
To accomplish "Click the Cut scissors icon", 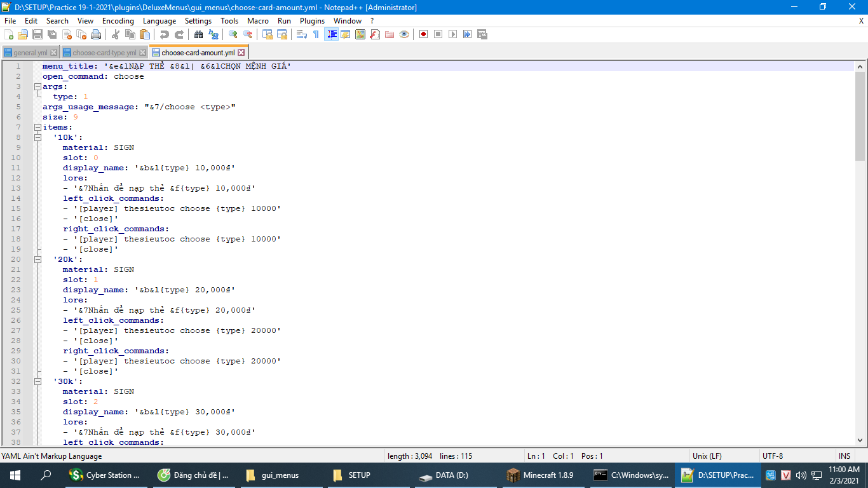I will 116,34.
